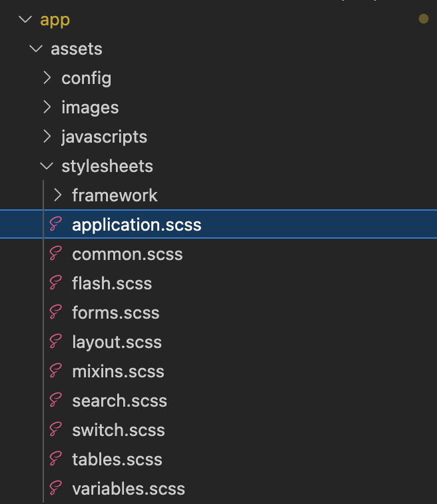
Task: Select the search.scss file name
Action: (119, 401)
